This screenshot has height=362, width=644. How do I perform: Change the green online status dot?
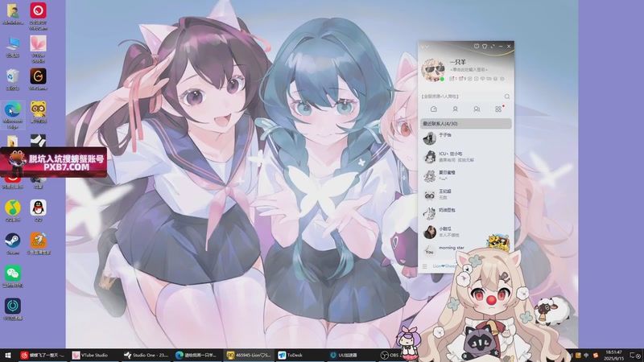(442, 79)
